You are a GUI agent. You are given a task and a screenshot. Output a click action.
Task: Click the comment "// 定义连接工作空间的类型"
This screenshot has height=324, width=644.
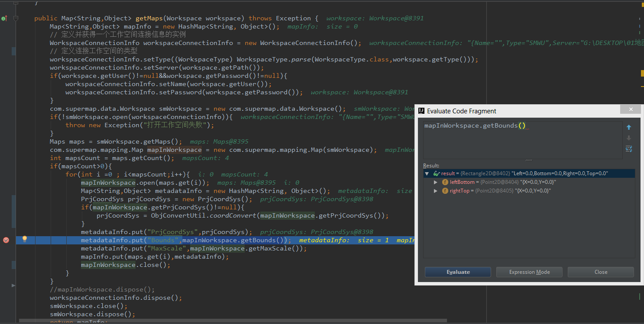coord(94,51)
